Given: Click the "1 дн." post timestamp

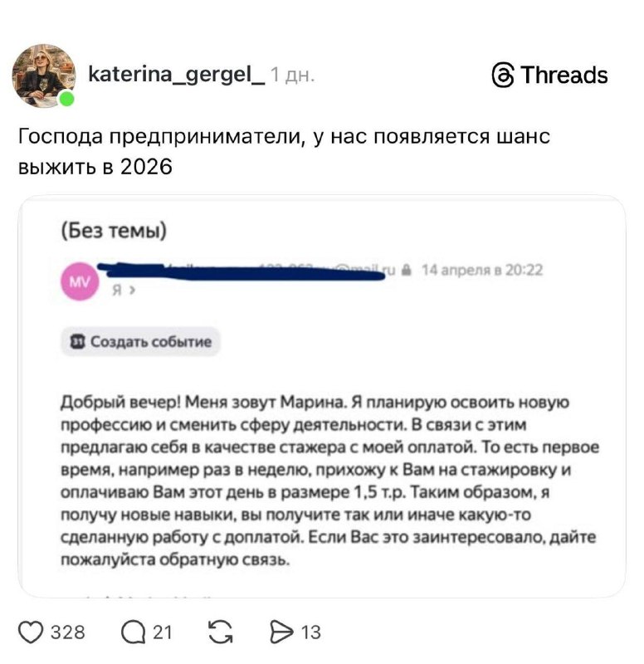Looking at the screenshot, I should [x=293, y=76].
